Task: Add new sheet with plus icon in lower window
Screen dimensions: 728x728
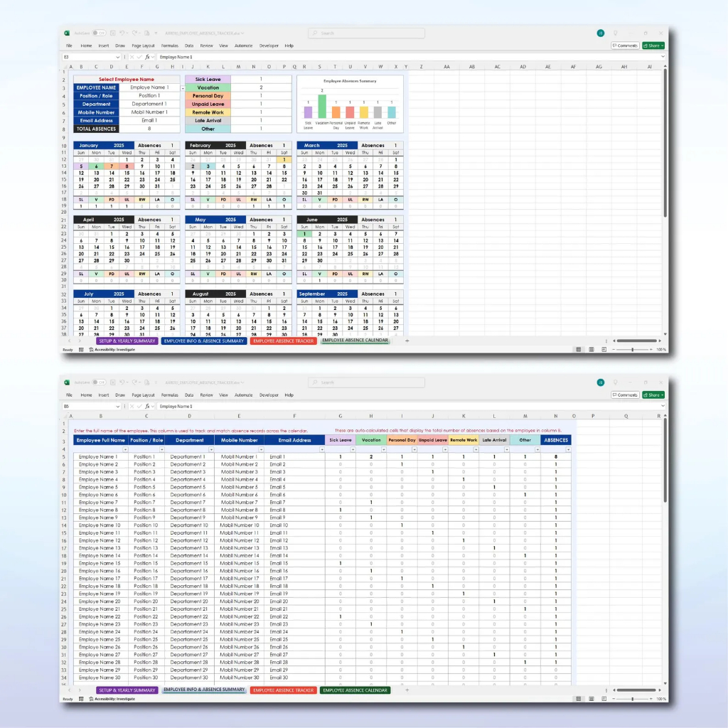Action: tap(407, 690)
